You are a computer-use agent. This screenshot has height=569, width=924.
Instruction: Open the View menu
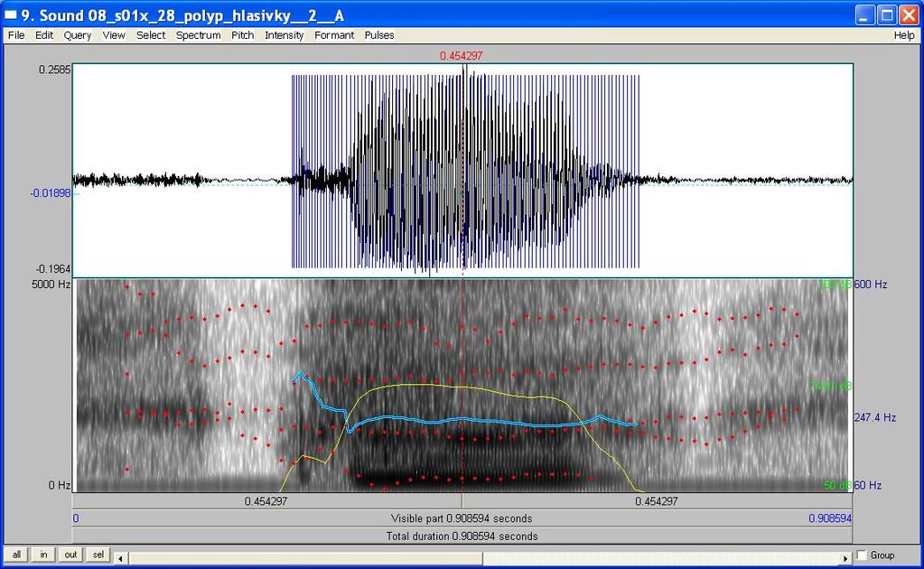coord(114,35)
